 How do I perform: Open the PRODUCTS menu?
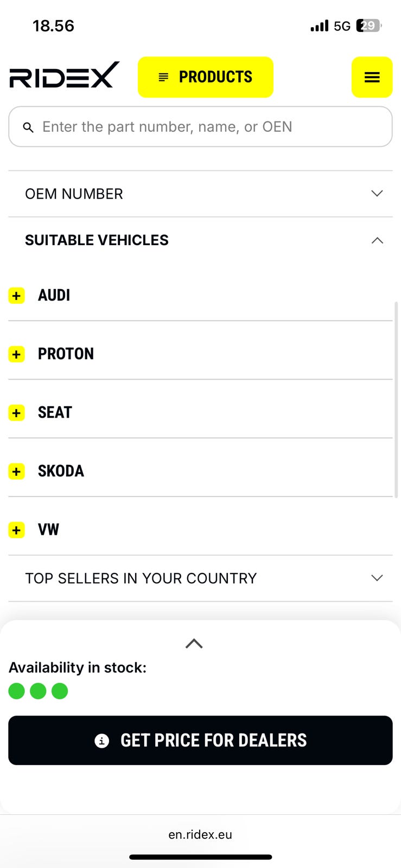point(205,77)
